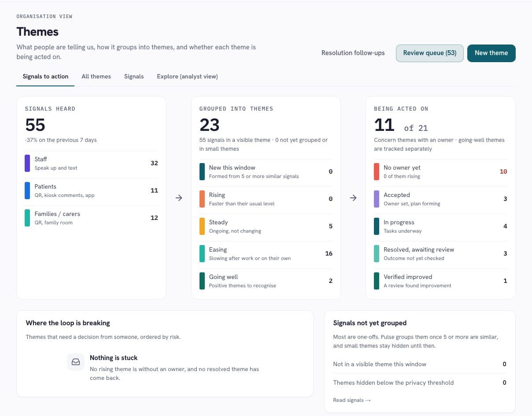
Task: Open Themes hidden below the privacy threshold row
Action: [420, 383]
